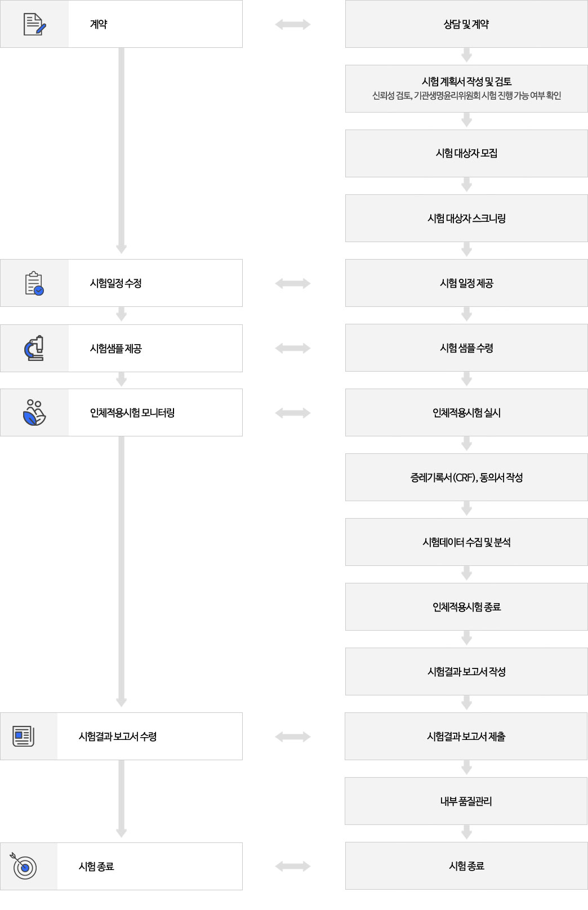Click the 인체적용시험 모니터링 label
This screenshot has width=588, height=910.
point(132,413)
